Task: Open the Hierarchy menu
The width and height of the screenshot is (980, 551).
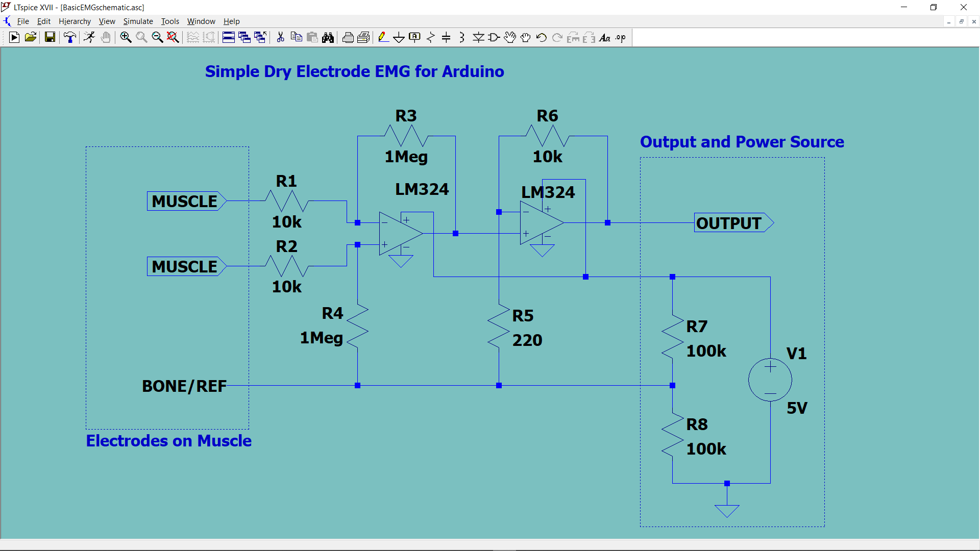Action: tap(75, 21)
